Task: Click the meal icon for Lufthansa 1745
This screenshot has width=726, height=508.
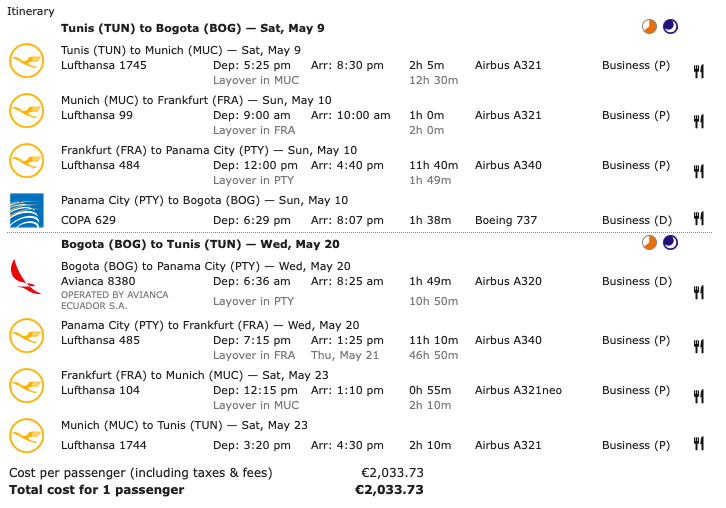Action: tap(699, 71)
